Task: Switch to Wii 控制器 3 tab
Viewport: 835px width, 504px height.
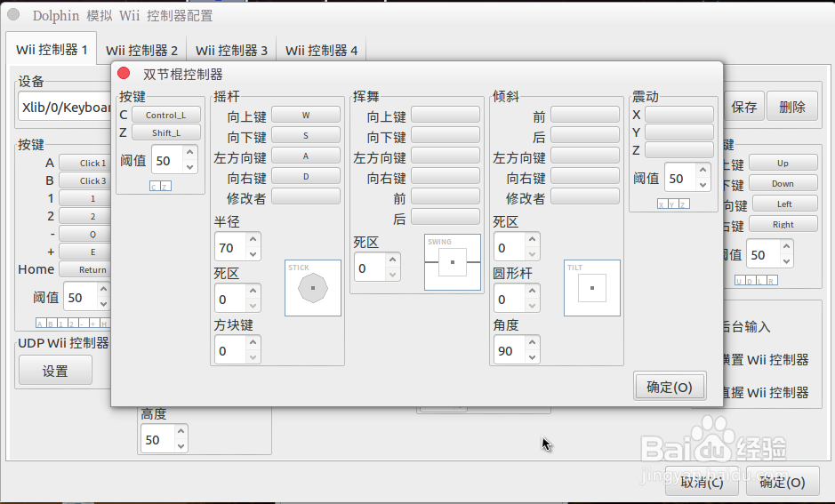Action: click(231, 51)
